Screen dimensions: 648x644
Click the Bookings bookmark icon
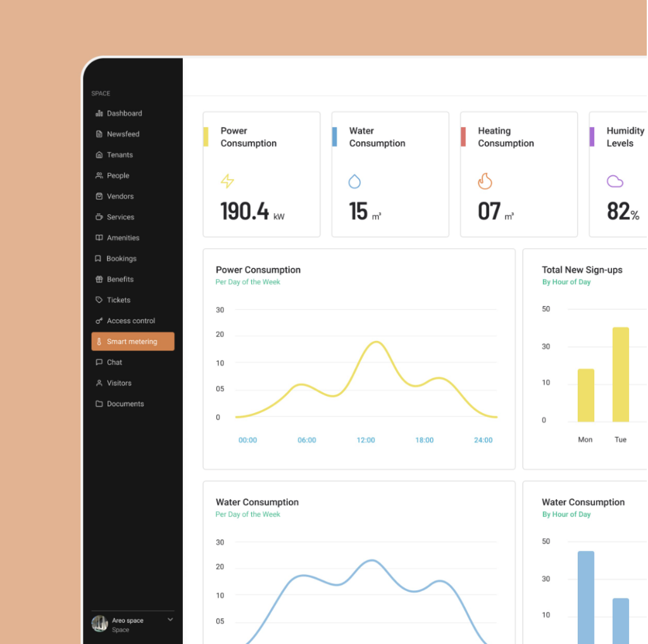[98, 258]
